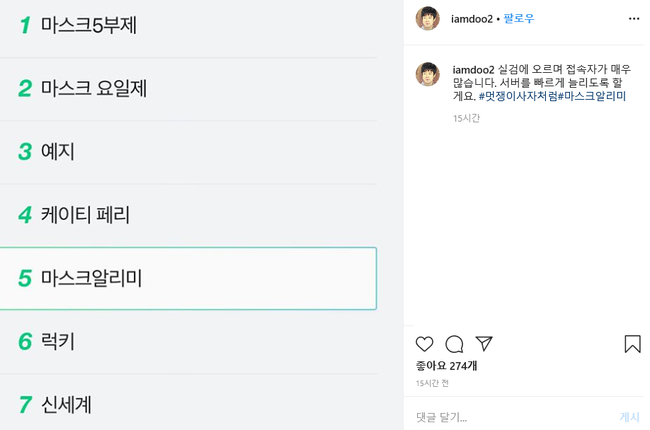Click the 댓글 달기 comment input field
Screen dimensions: 650x430
pos(510,417)
